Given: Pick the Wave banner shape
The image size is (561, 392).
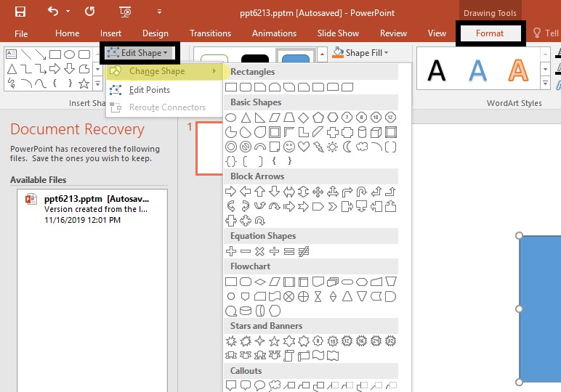Looking at the screenshot, I should tap(318, 355).
